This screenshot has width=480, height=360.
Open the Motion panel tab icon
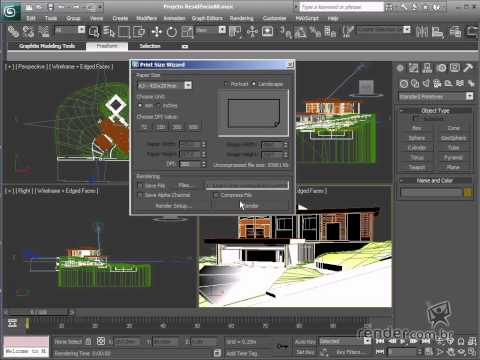[x=441, y=68]
